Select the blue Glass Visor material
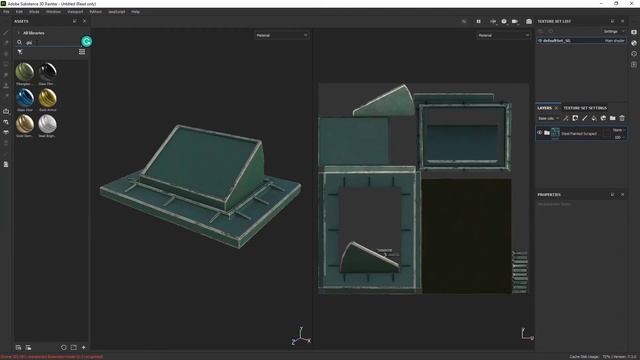640x360 pixels. (x=25, y=98)
